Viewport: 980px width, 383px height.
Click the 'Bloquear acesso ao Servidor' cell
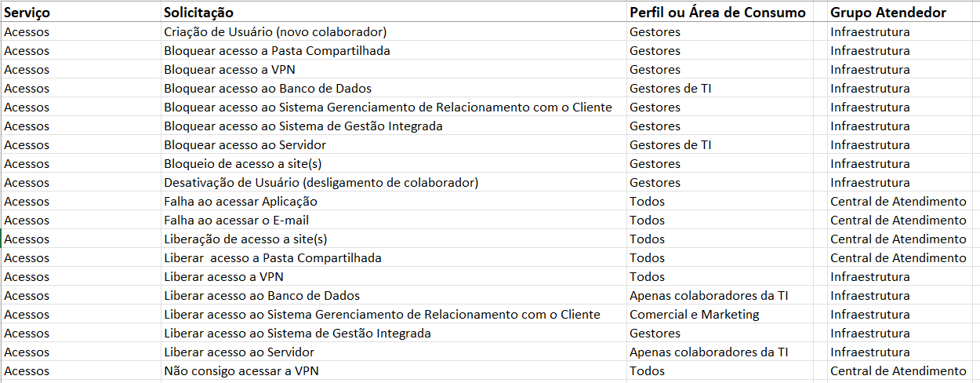pyautogui.click(x=245, y=145)
